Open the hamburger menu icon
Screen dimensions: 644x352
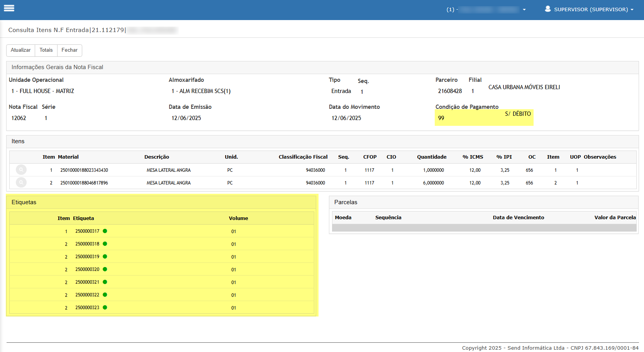pyautogui.click(x=9, y=8)
